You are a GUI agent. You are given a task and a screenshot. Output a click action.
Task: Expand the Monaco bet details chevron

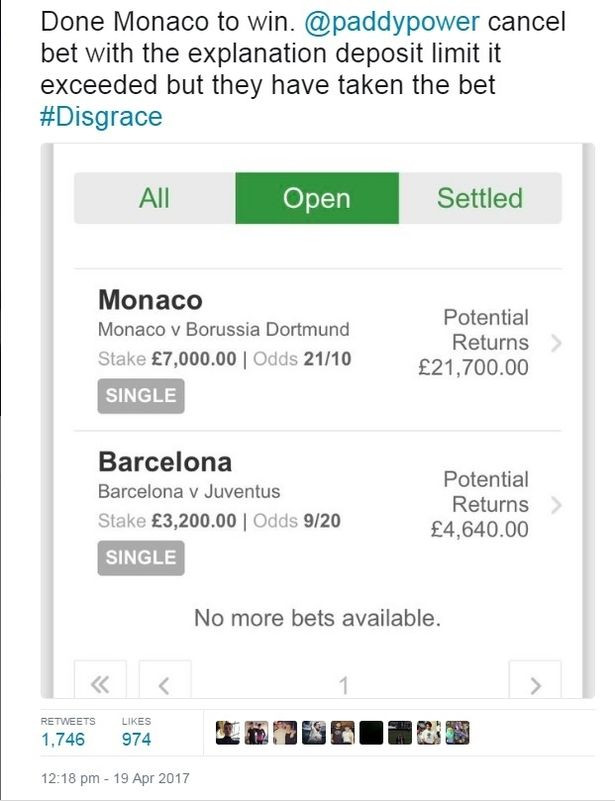(x=557, y=343)
